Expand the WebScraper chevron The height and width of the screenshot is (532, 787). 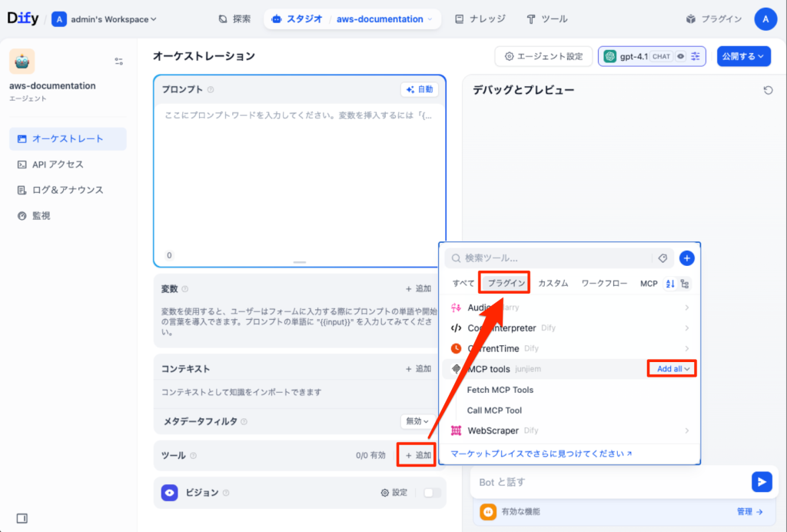[686, 431]
